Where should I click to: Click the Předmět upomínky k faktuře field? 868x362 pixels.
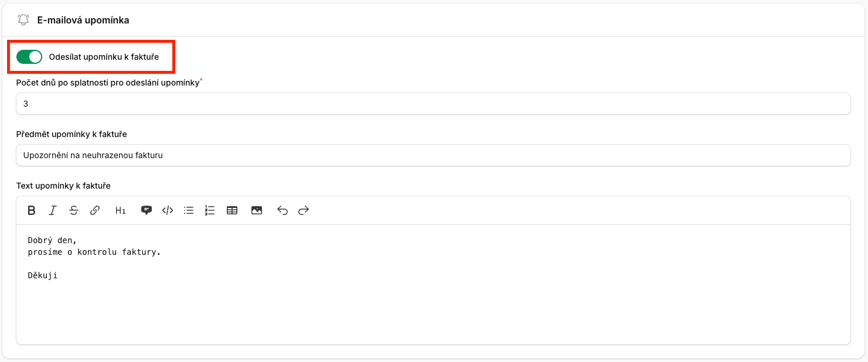433,155
